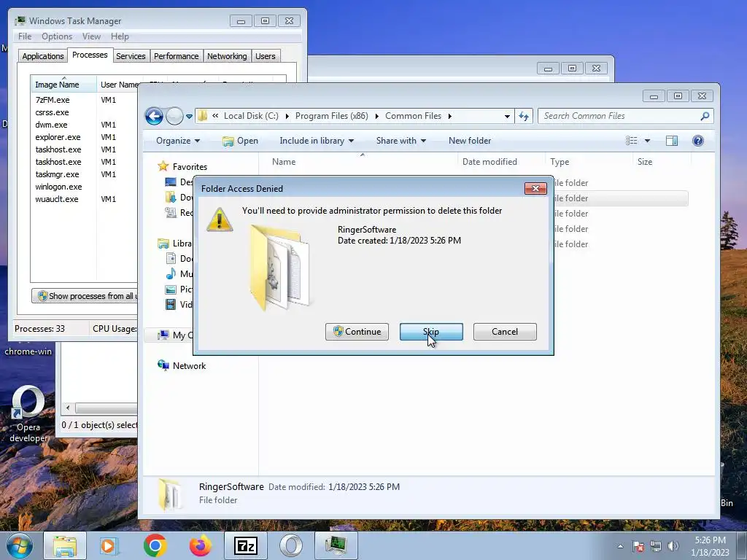Switch to Services tab in Task Manager
The width and height of the screenshot is (747, 560).
pyautogui.click(x=131, y=56)
